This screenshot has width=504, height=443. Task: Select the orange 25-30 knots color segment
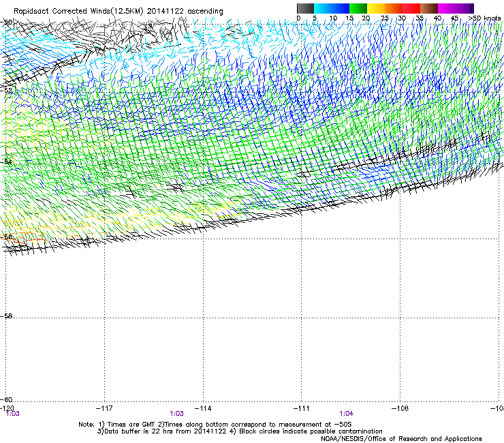[394, 8]
